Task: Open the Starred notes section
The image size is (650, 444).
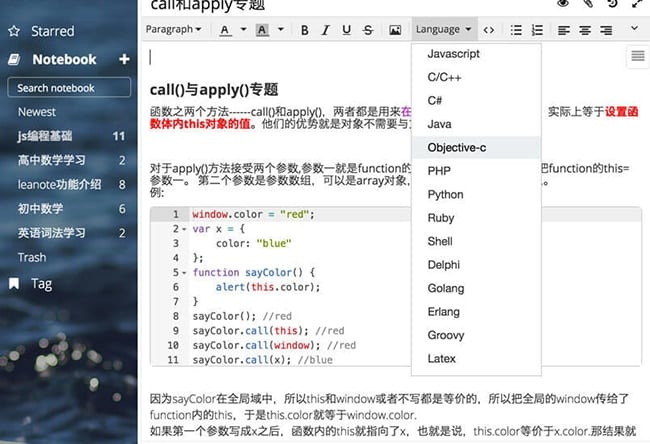Action: tap(52, 31)
